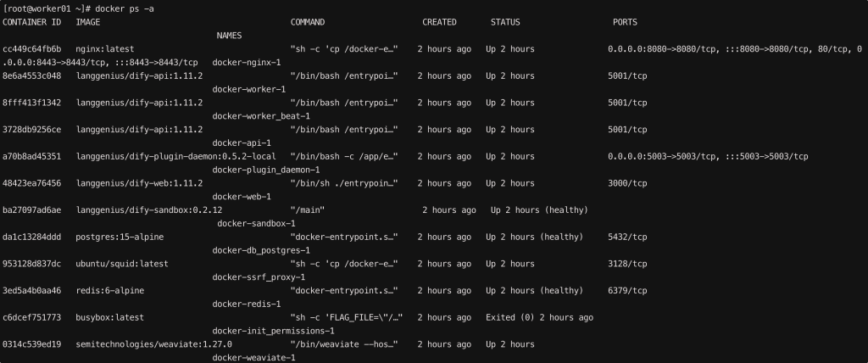The image size is (868, 363).
Task: Select the COMMAND column header
Action: 309,22
